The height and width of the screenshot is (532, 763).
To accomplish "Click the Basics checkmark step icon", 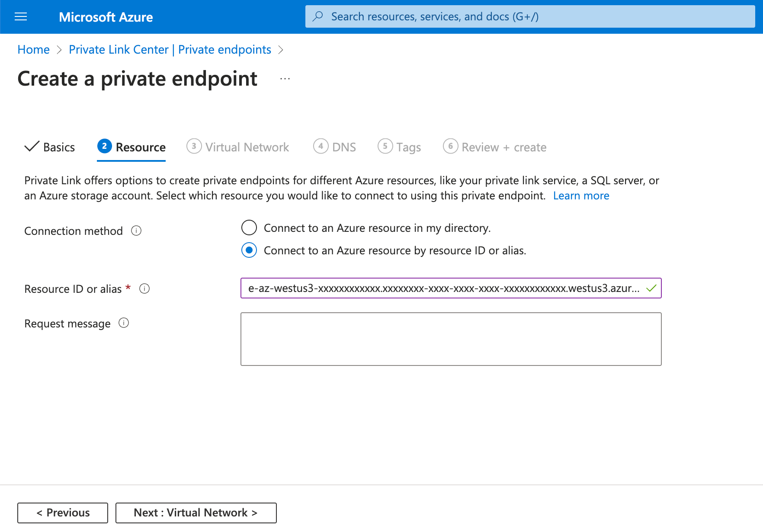I will 32,147.
